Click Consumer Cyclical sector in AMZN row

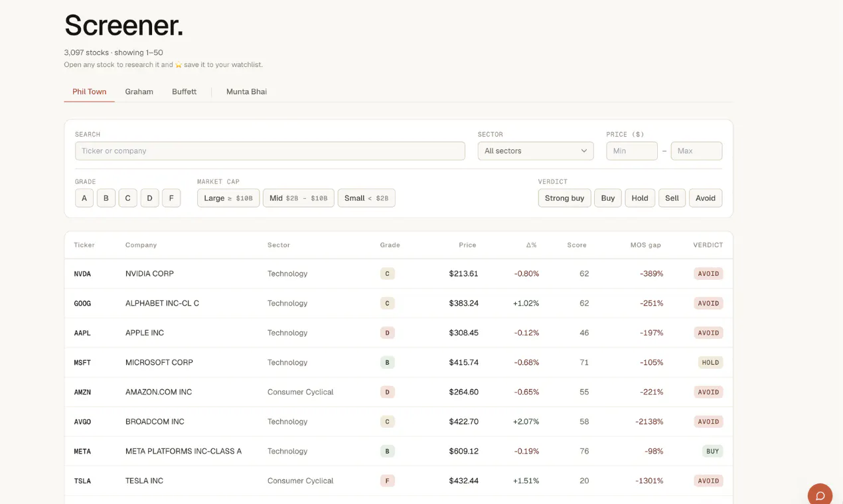(300, 392)
